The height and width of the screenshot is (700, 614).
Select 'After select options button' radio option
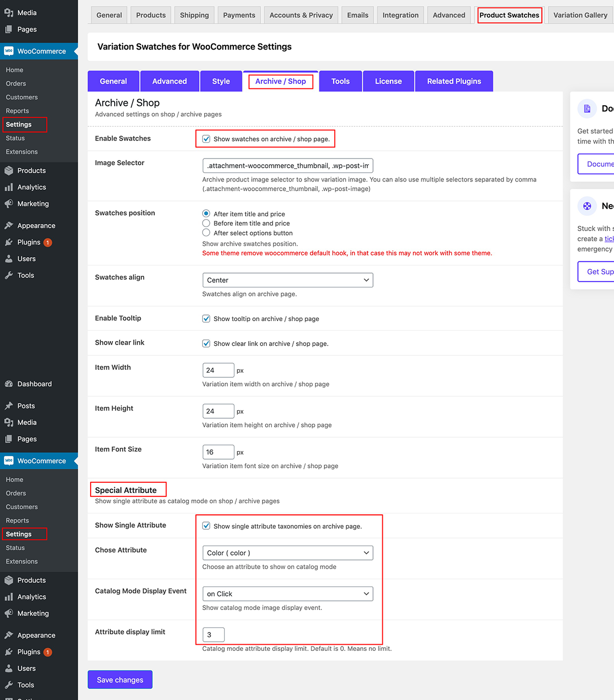tap(206, 233)
